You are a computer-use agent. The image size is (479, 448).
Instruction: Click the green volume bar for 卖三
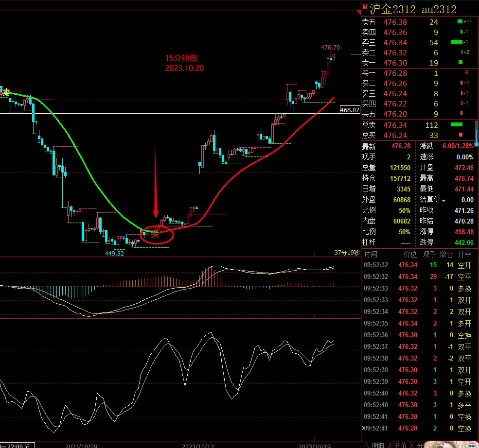tap(457, 42)
